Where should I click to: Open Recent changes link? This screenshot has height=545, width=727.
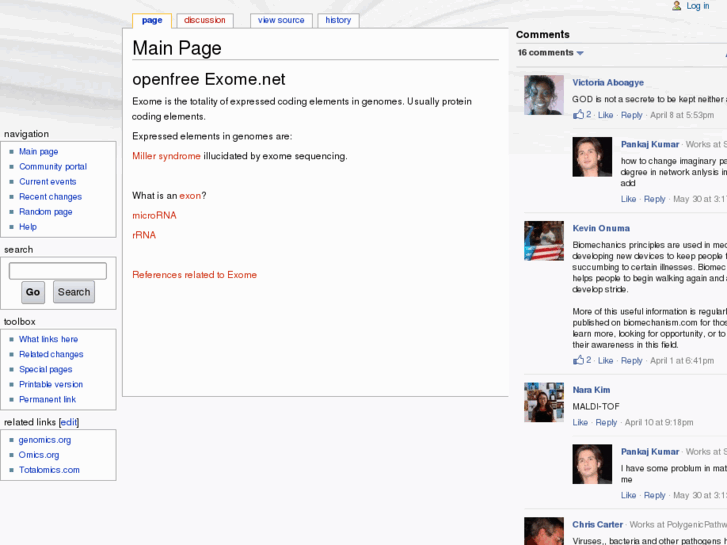pos(51,197)
